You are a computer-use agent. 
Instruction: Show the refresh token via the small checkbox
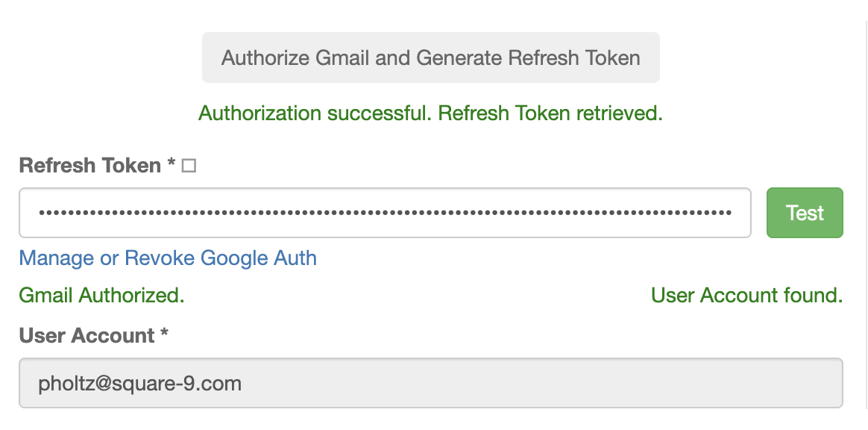(189, 166)
